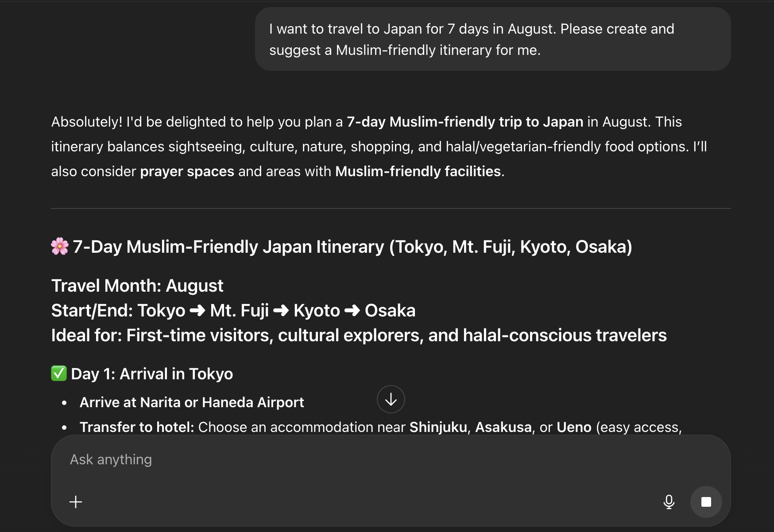This screenshot has width=774, height=532.
Task: Click the bold Shinjuku text
Action: coord(438,427)
